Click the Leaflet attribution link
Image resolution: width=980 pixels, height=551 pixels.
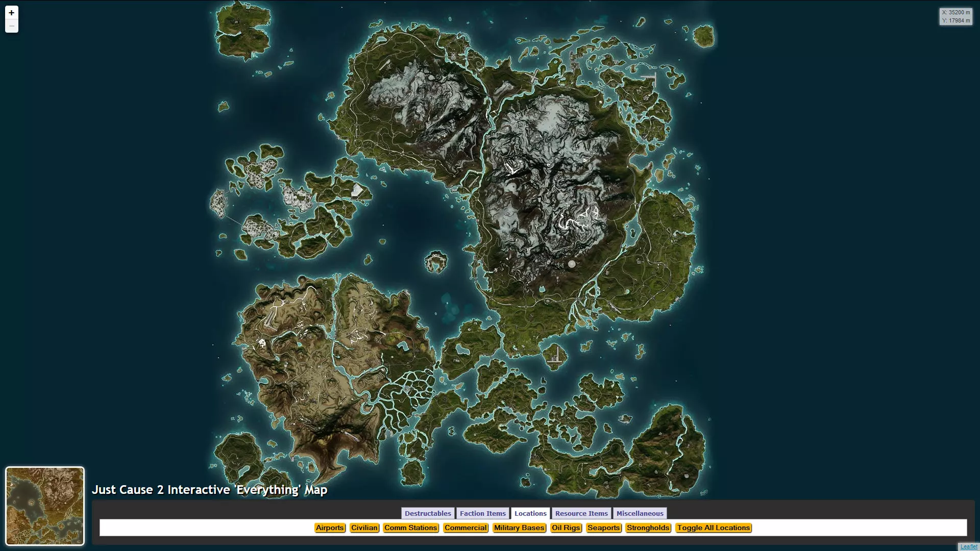click(x=968, y=546)
